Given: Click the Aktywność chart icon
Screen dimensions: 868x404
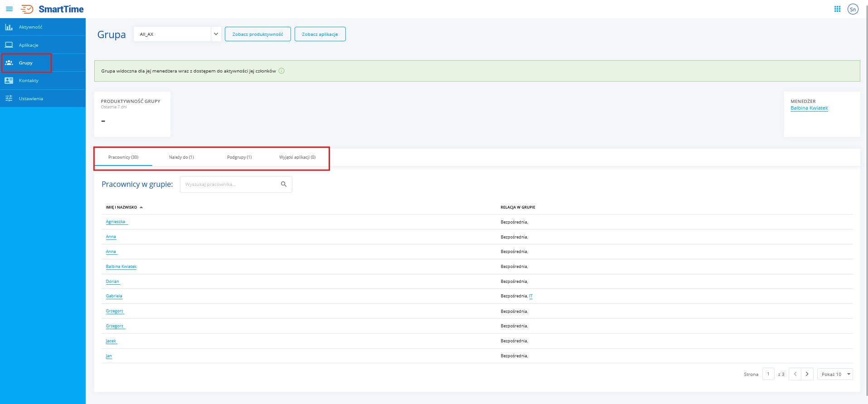Looking at the screenshot, I should [x=9, y=27].
